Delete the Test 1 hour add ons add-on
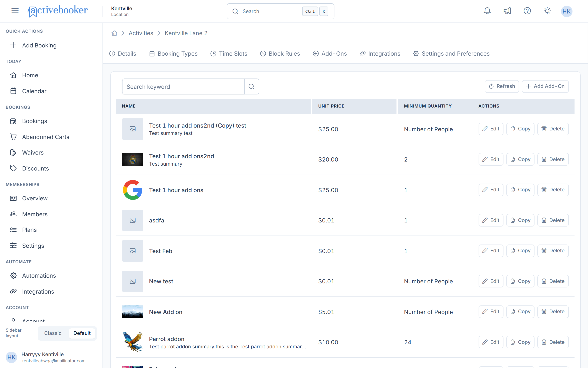The image size is (588, 368). click(553, 190)
